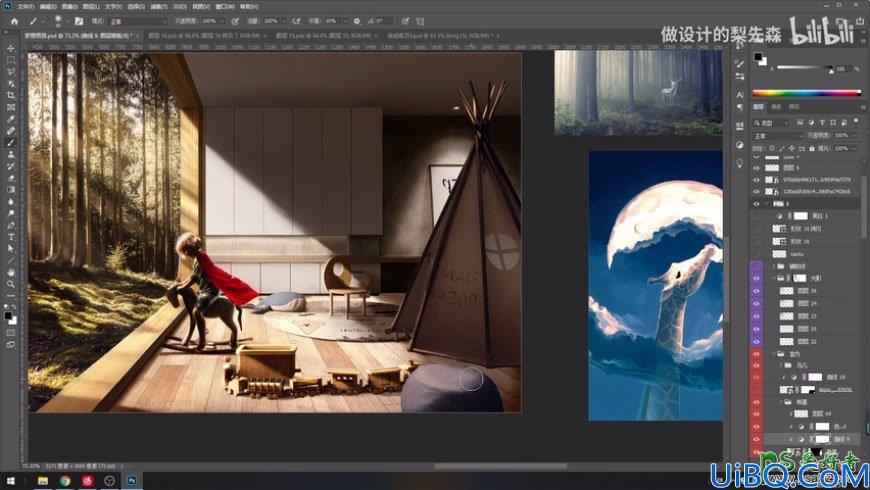Image resolution: width=870 pixels, height=490 pixels.
Task: Toggle layer filtering switch on/off
Action: point(855,121)
